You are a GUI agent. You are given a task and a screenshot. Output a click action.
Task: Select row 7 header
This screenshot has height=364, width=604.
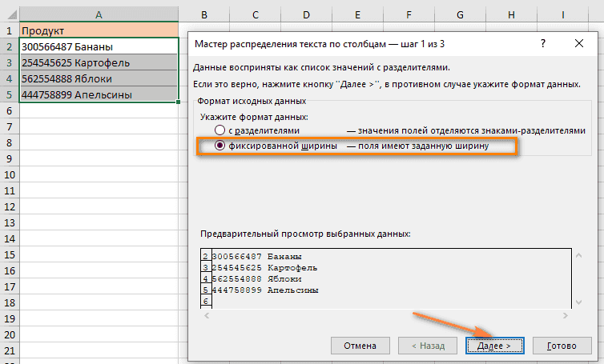[9, 126]
